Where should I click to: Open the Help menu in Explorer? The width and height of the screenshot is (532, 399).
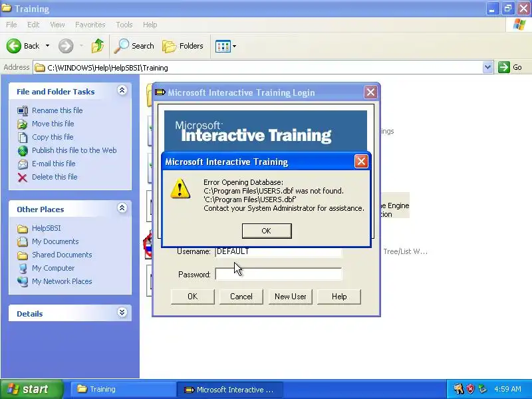150,25
